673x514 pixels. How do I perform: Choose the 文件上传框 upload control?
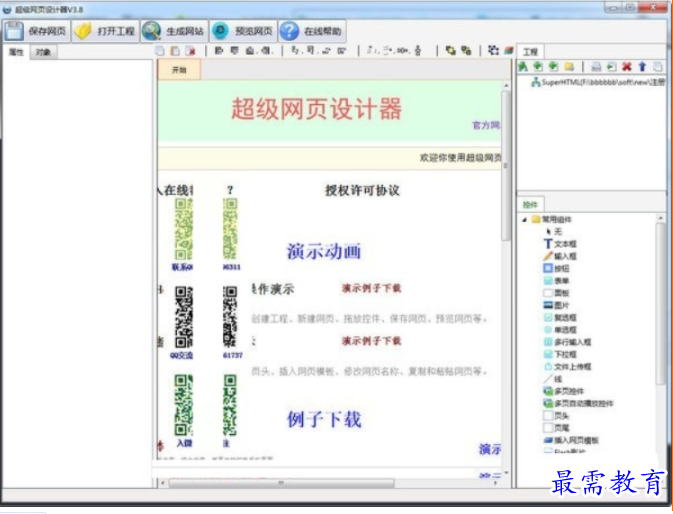coord(567,367)
